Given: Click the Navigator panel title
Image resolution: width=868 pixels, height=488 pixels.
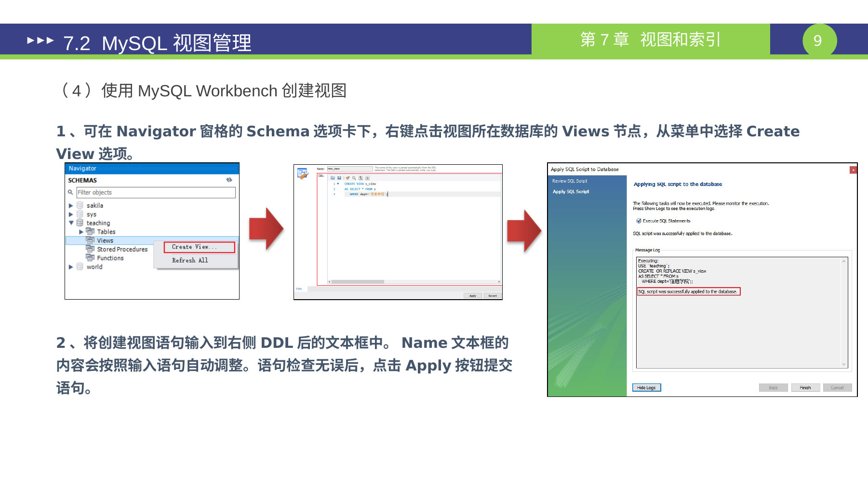Looking at the screenshot, I should (x=82, y=169).
